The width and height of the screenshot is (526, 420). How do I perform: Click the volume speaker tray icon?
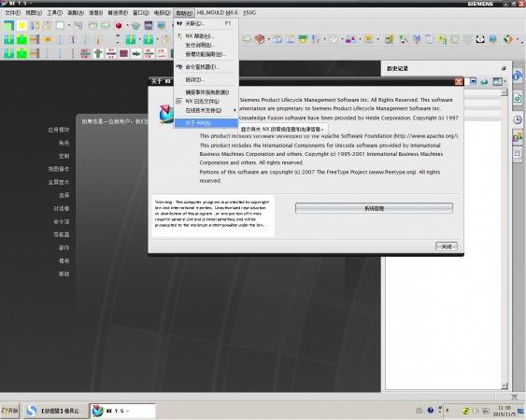click(476, 411)
